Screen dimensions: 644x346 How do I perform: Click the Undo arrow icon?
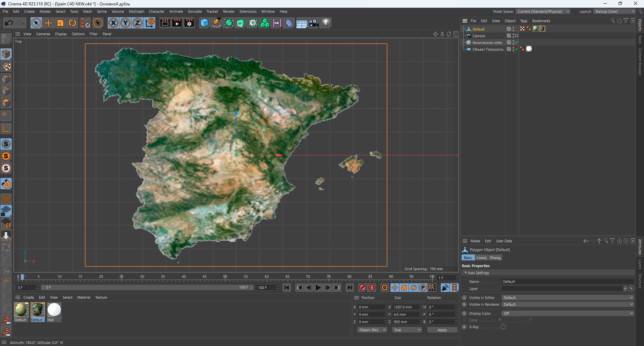coord(9,23)
